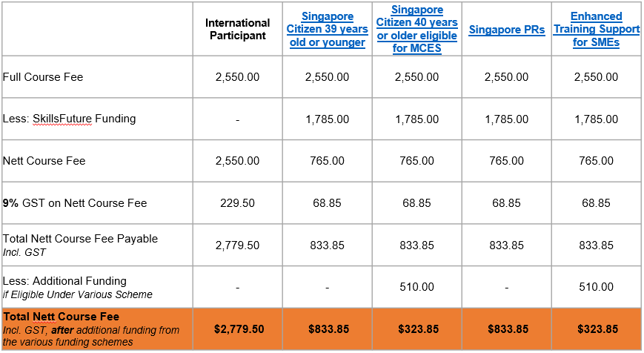
Task: Open Singapore Citizen 40 years MCES link
Action: (x=416, y=29)
